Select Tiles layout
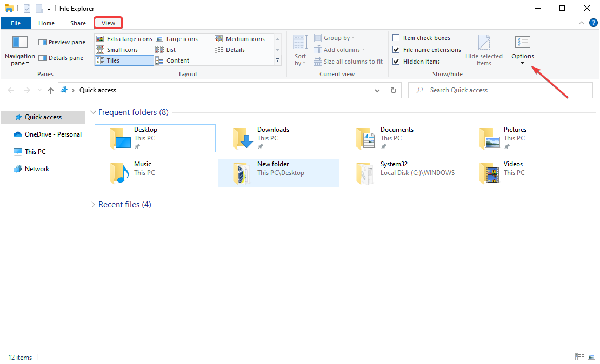This screenshot has height=364, width=600. coord(124,60)
